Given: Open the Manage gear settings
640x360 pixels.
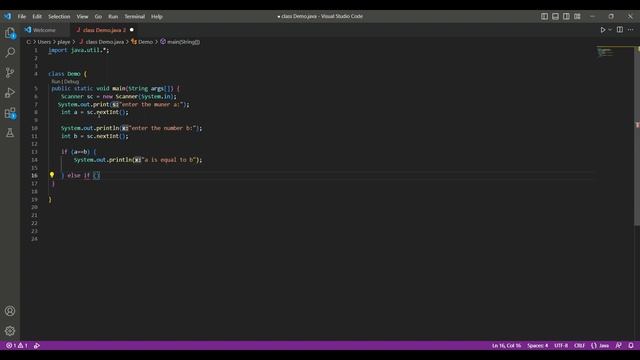Looking at the screenshot, I should tap(10, 331).
